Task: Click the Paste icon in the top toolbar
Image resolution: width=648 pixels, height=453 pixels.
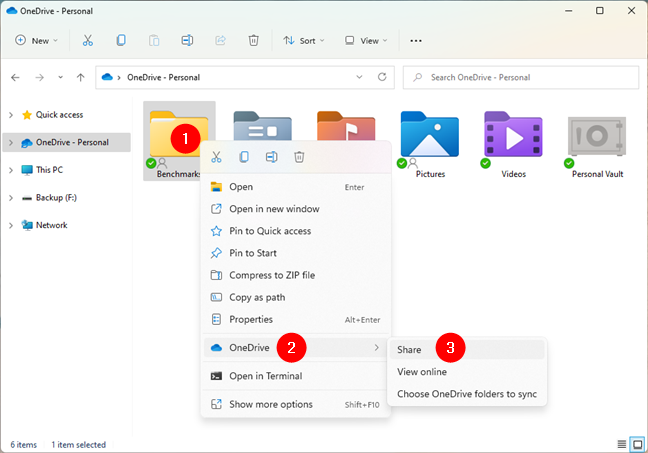Action: [x=154, y=41]
